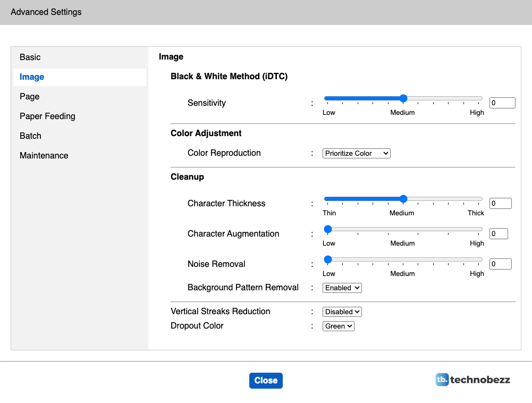Open the Color Reproduction dropdown
Viewport: 532px width, 403px height.
[x=356, y=154]
